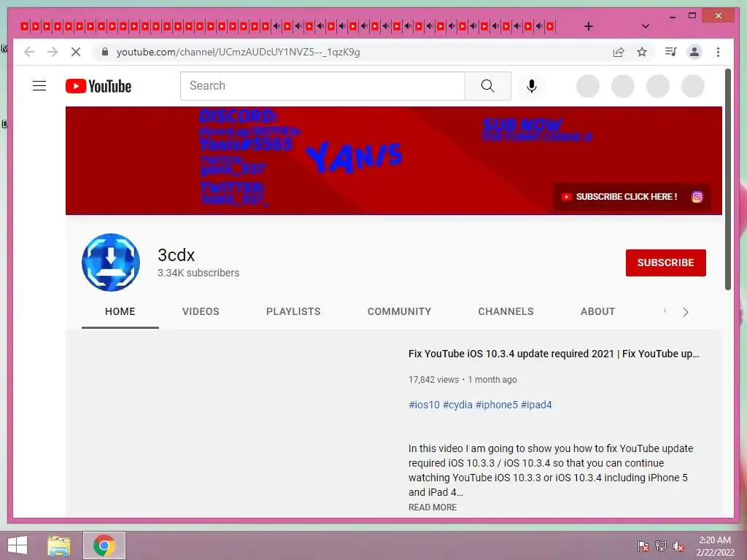Share this page from address bar
Image resolution: width=747 pixels, height=560 pixels.
coord(619,52)
